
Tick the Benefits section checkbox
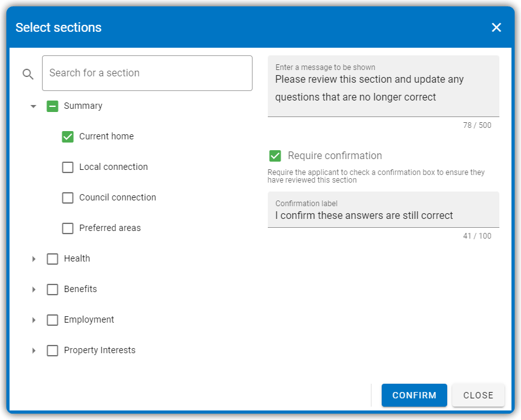tap(53, 290)
